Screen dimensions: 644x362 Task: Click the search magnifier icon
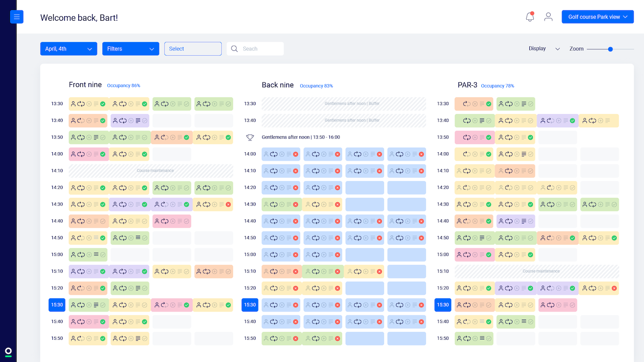click(234, 49)
